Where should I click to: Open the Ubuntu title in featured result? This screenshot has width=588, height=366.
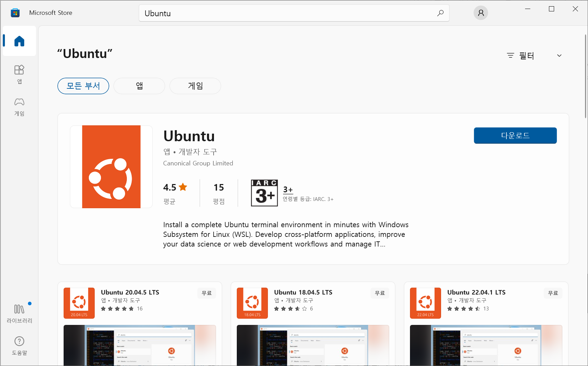coord(189,136)
